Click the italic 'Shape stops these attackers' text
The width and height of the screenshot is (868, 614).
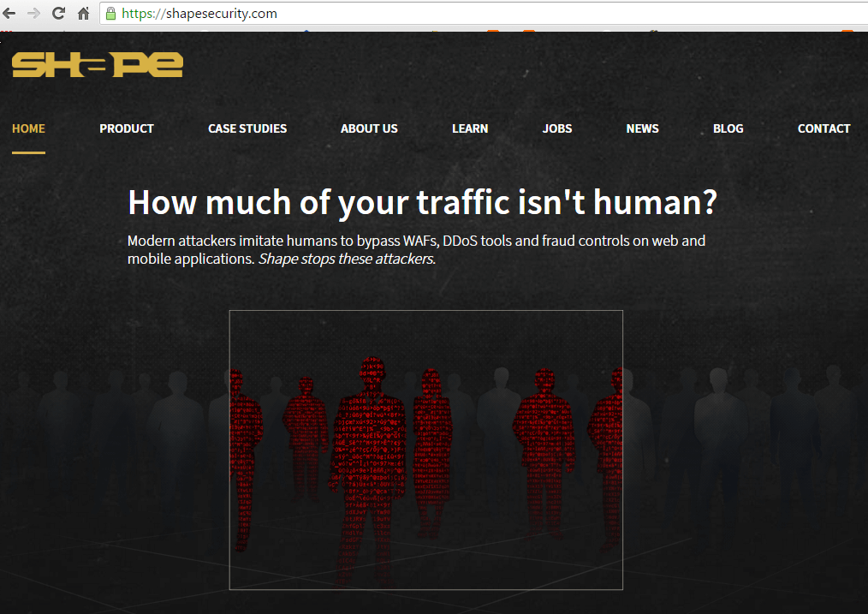347,259
